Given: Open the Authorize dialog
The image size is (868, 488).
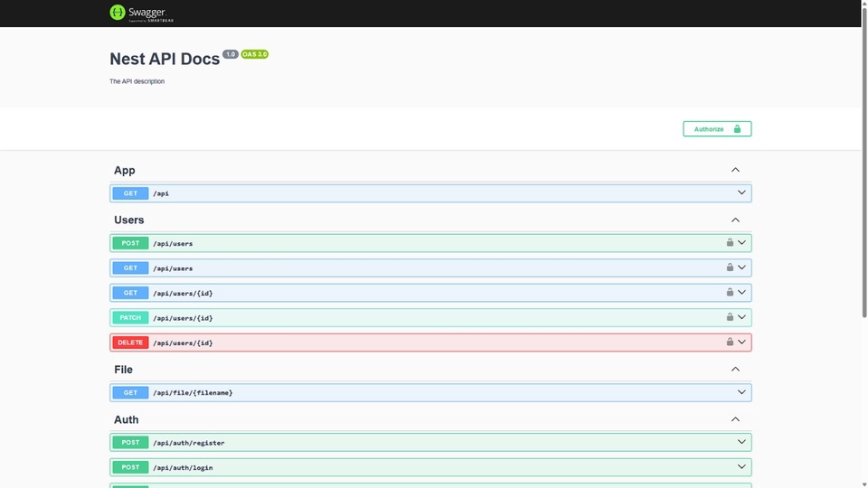Looking at the screenshot, I should (x=717, y=129).
